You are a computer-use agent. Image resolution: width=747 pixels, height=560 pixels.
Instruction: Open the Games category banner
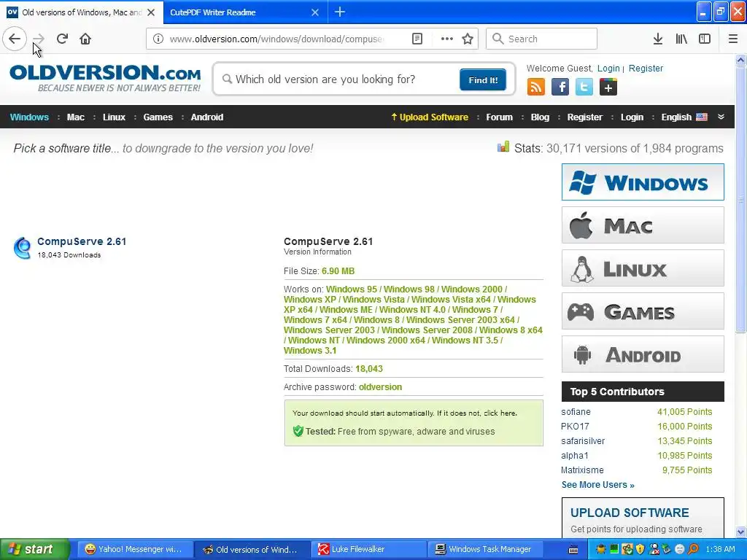(x=643, y=311)
